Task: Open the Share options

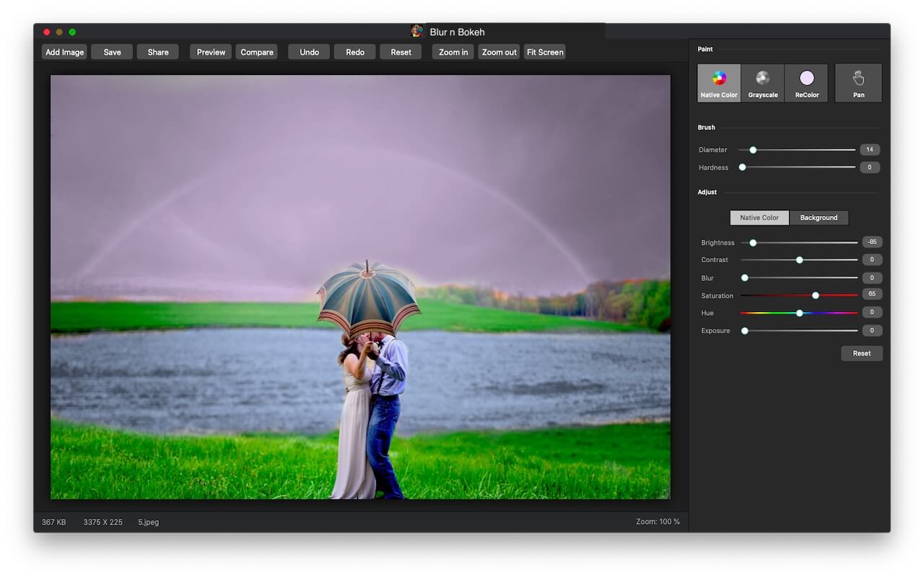Action: click(158, 52)
